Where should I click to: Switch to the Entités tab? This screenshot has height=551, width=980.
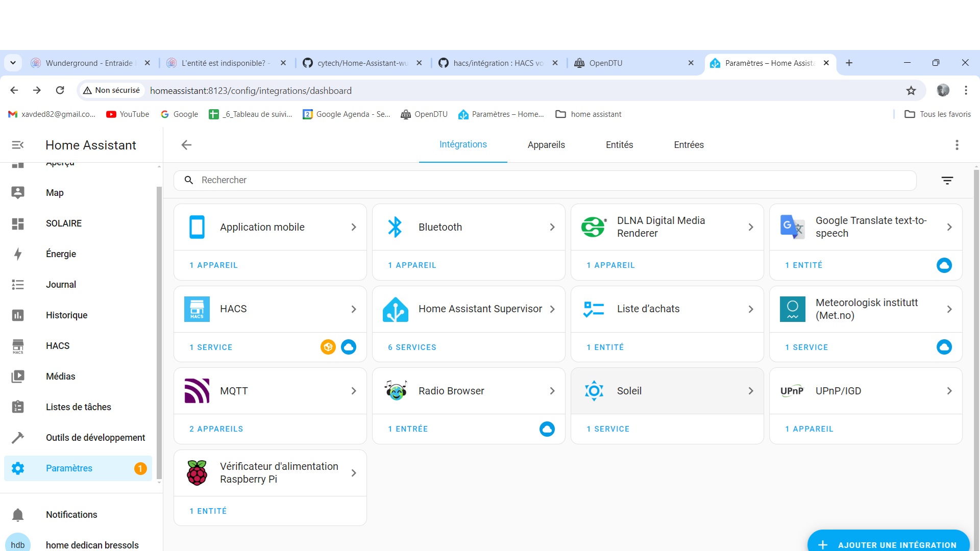coord(619,145)
